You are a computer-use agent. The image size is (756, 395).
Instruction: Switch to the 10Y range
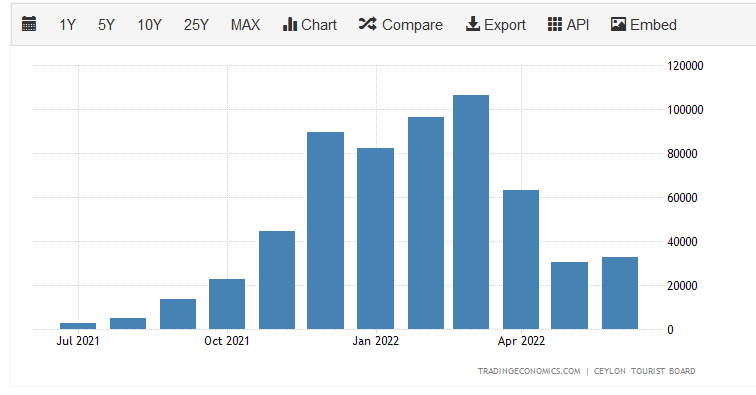click(149, 25)
